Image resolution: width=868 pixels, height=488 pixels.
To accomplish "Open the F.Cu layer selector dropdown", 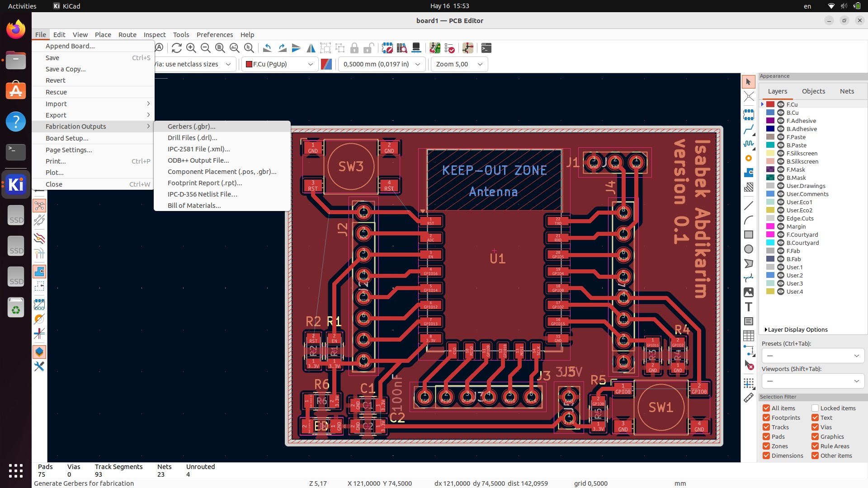I will (279, 64).
